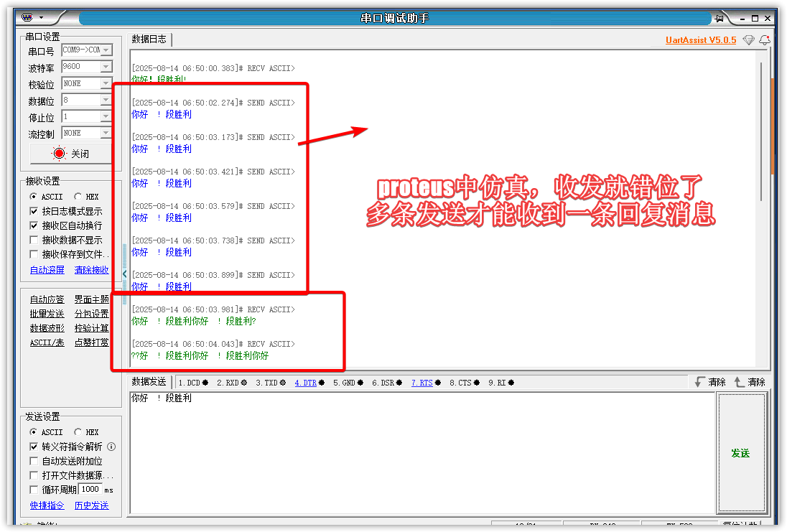Screen dimensions: 787x532
Task: Pin the window with the pushpin icon
Action: click(720, 18)
